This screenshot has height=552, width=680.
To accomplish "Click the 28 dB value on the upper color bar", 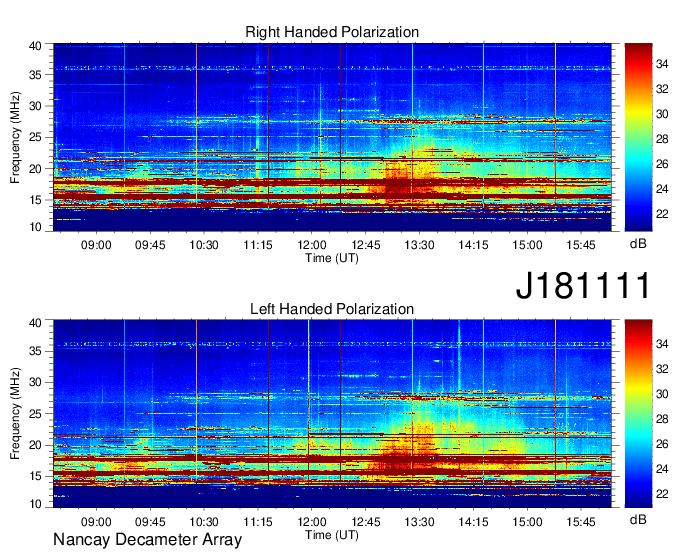I will pos(662,139).
